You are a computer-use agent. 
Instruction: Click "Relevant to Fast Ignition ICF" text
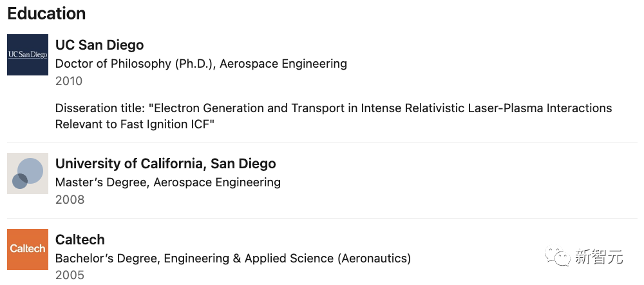pyautogui.click(x=135, y=124)
